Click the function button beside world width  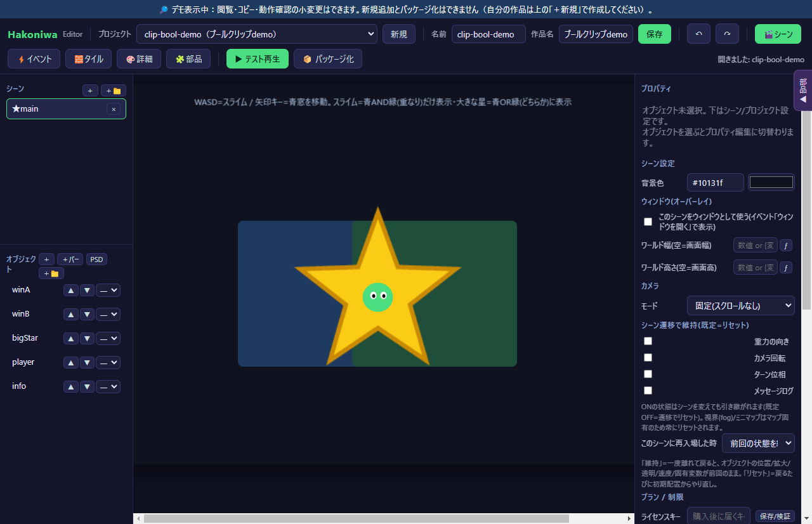[786, 246]
